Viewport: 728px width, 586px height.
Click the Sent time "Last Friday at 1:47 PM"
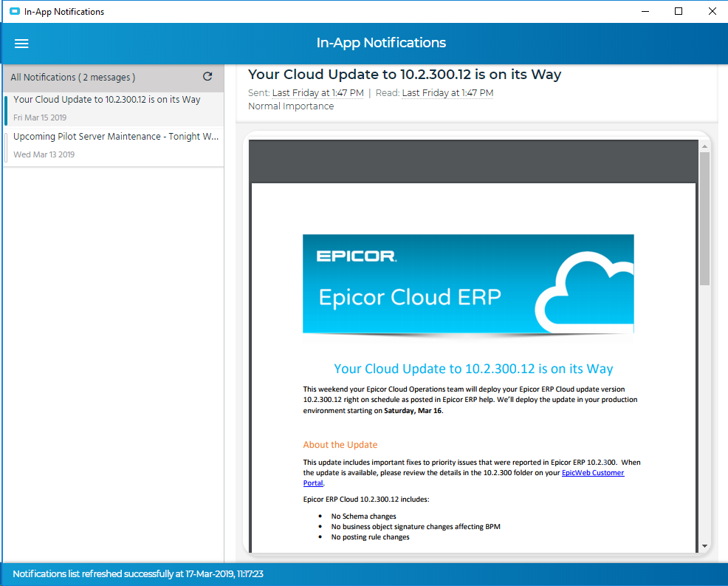coord(317,93)
